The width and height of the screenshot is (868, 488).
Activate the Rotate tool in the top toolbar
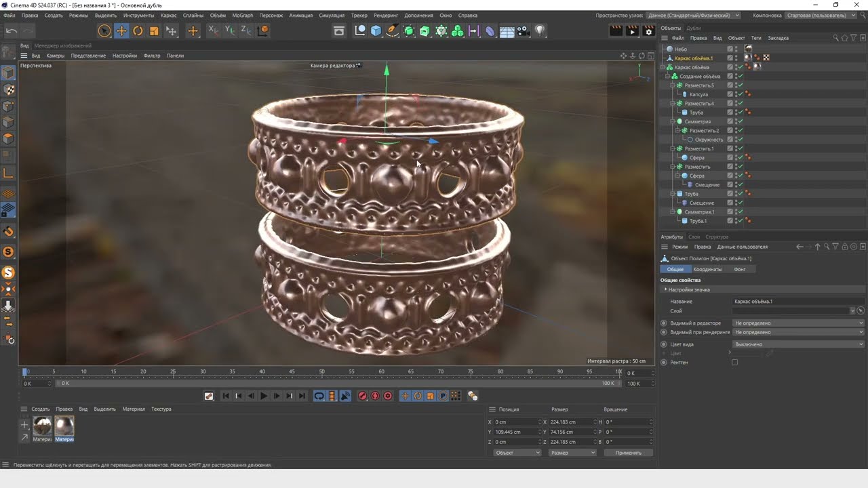(x=138, y=30)
